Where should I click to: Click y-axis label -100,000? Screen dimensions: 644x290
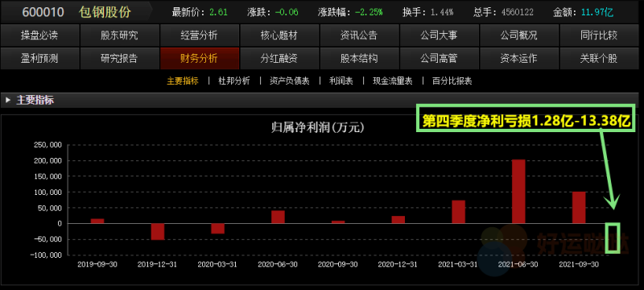click(46, 255)
